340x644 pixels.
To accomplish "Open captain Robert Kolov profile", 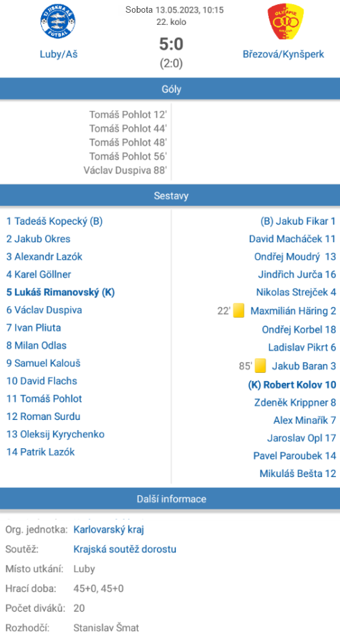I will (292, 385).
